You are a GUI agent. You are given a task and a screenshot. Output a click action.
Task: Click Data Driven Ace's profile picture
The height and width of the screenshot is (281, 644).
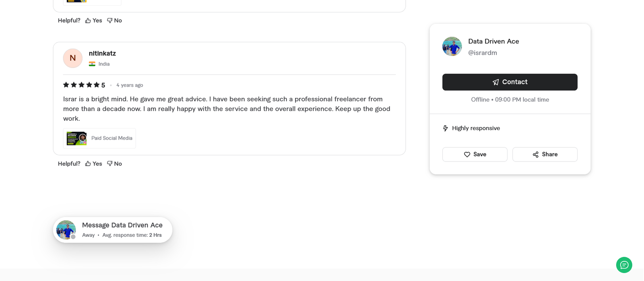pyautogui.click(x=452, y=46)
